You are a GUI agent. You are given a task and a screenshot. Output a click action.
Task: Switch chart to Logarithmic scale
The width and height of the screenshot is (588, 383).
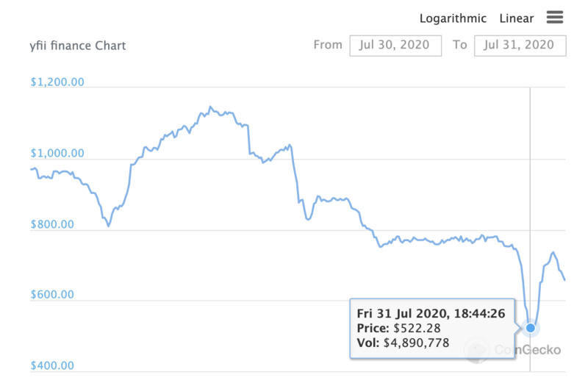tap(453, 18)
